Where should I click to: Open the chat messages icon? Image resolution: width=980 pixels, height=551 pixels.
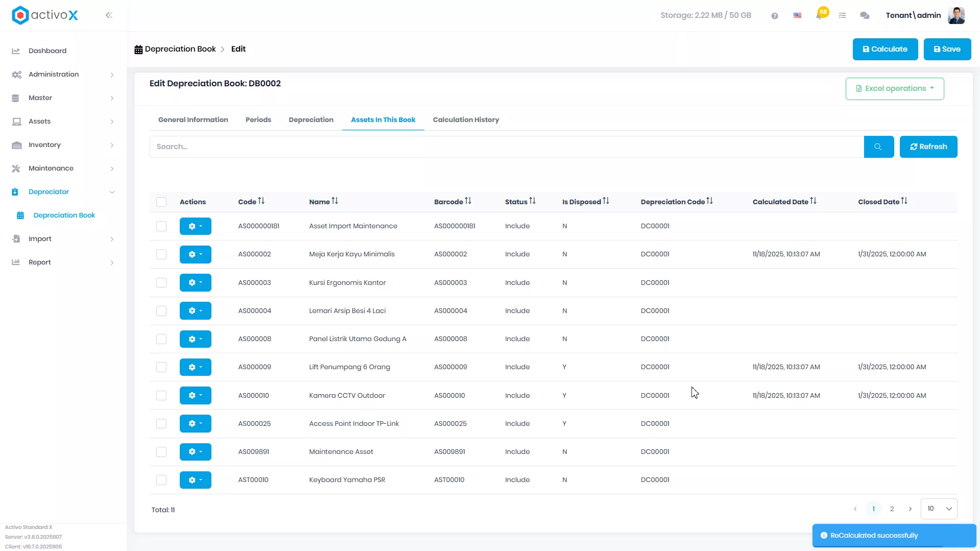(865, 16)
